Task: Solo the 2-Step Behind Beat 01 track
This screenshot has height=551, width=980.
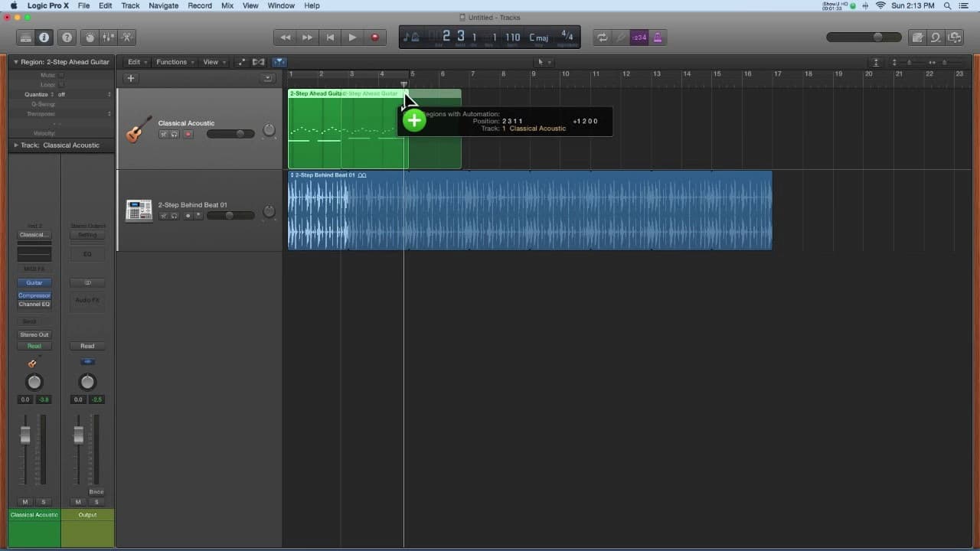Action: [174, 216]
